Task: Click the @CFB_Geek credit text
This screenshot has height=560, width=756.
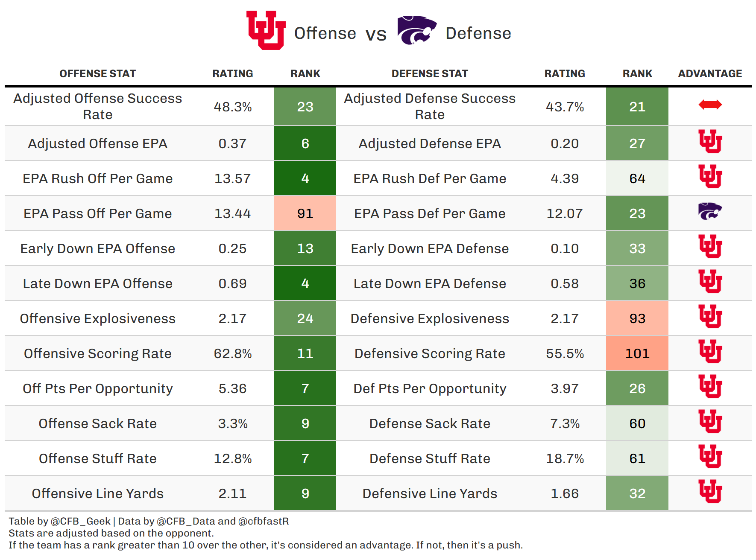Action: pyautogui.click(x=81, y=521)
